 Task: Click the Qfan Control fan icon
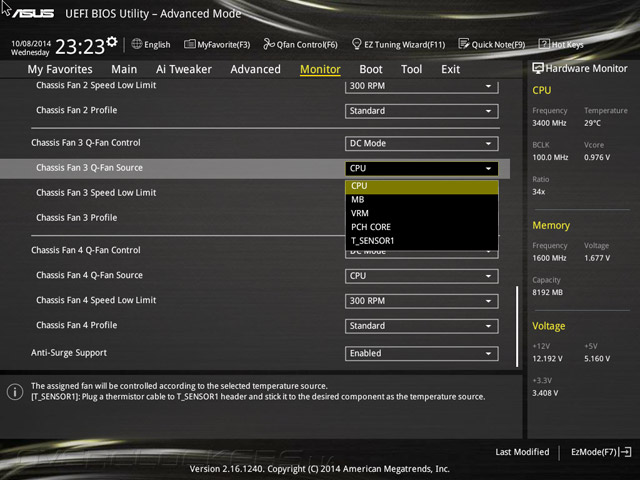(x=269, y=44)
